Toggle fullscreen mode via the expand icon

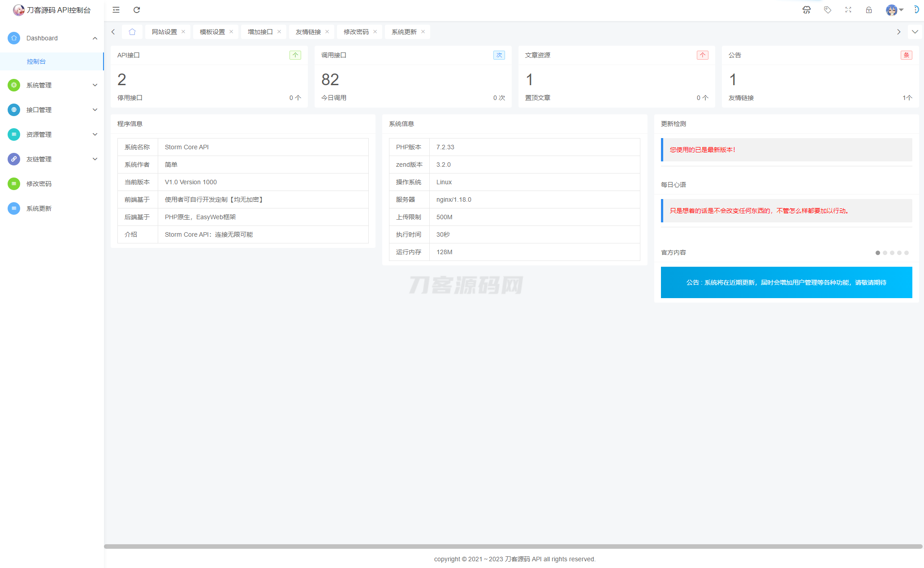coord(848,9)
